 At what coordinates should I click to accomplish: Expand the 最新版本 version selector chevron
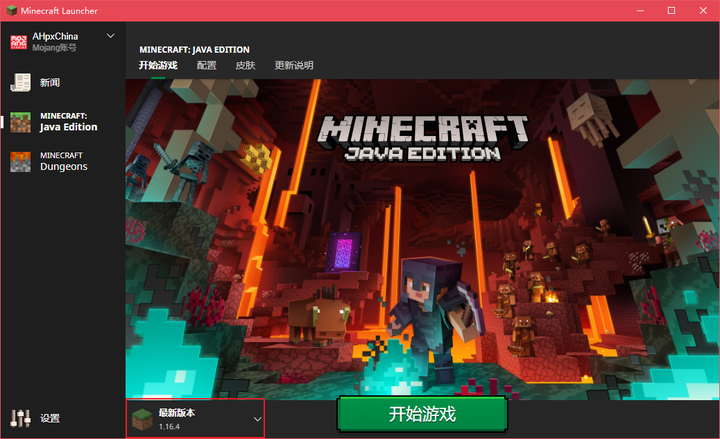[x=258, y=419]
